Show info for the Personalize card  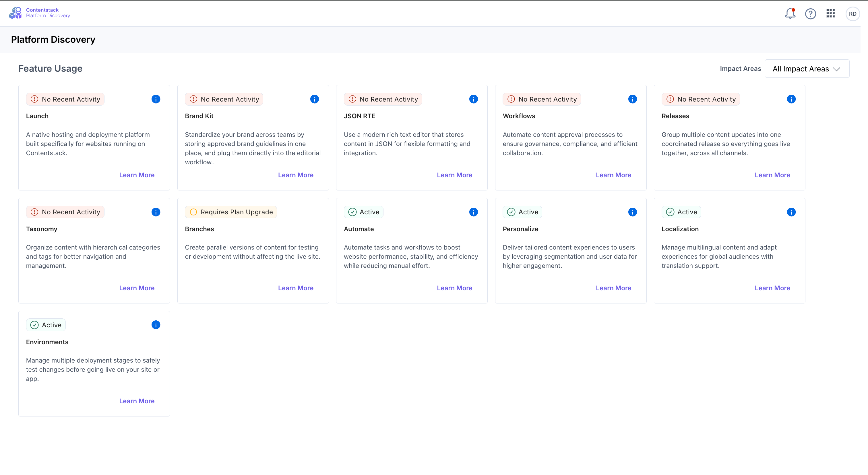point(632,212)
